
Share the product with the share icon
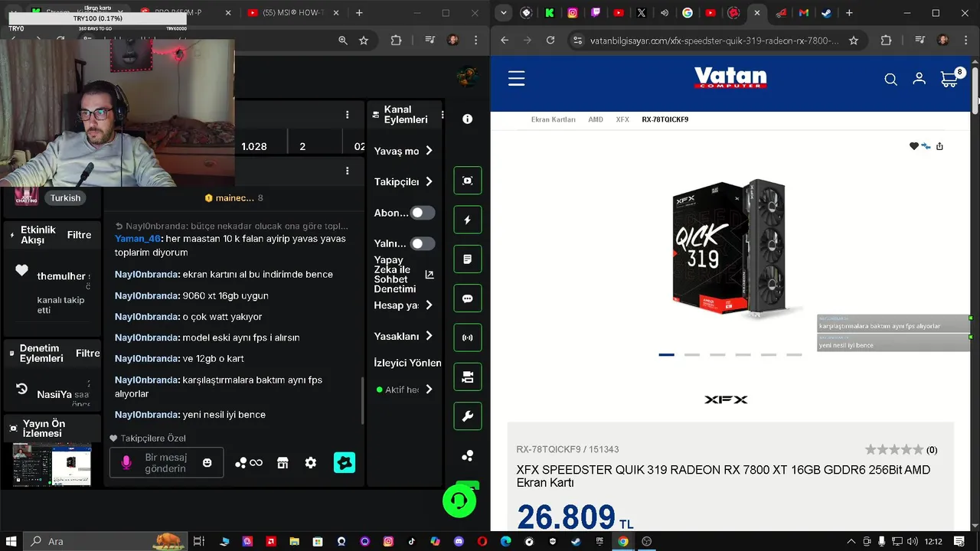pyautogui.click(x=939, y=146)
